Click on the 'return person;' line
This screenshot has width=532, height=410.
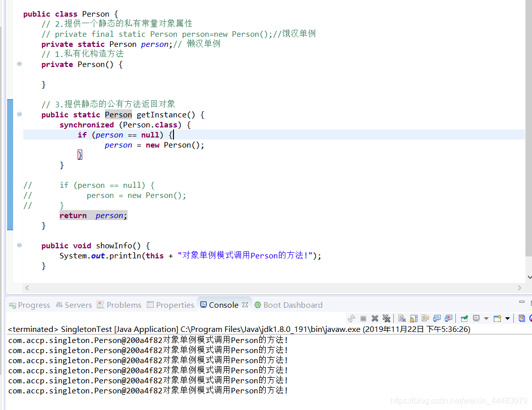pyautogui.click(x=93, y=216)
